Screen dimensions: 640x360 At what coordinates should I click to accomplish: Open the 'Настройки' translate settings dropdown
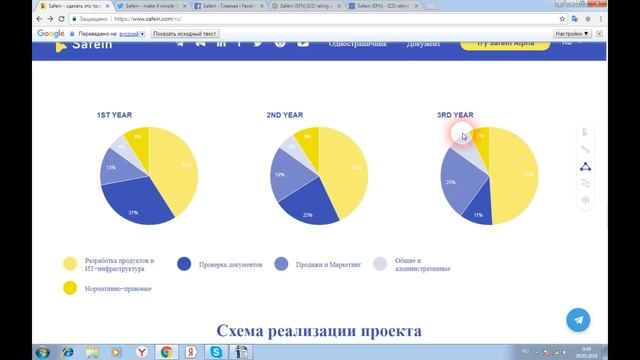point(572,34)
